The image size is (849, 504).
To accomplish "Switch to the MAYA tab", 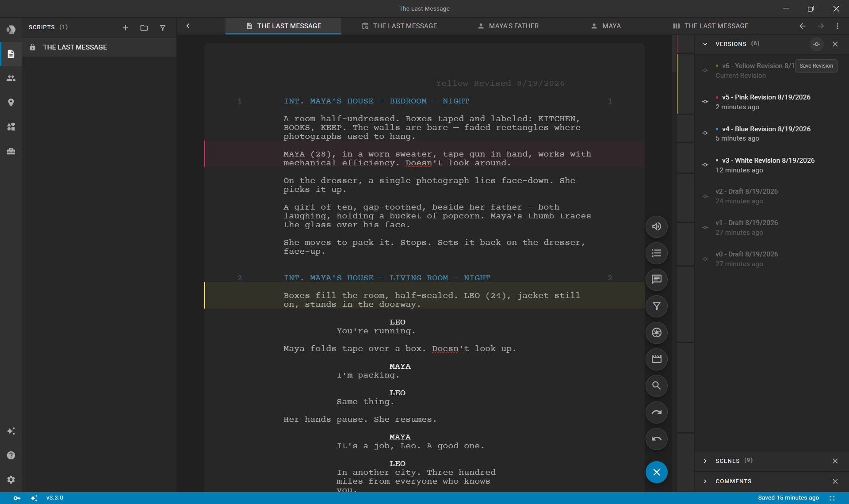I will [x=606, y=26].
